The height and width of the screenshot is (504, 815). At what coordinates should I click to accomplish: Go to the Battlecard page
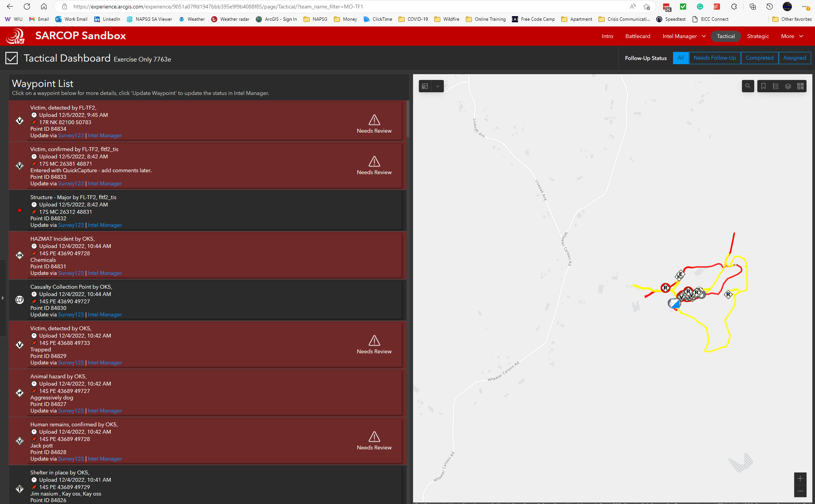coord(638,36)
